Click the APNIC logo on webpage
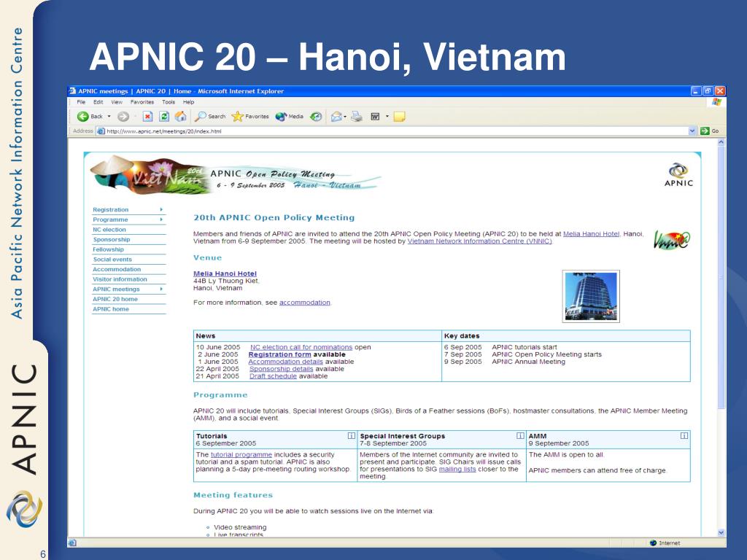747x560 pixels. [678, 174]
